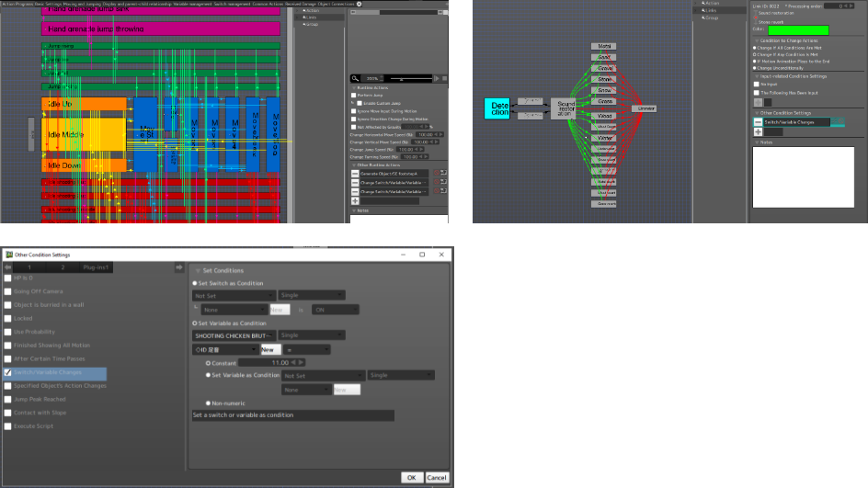The width and height of the screenshot is (868, 488).
Task: Add a new Other Condition with plus icon
Action: pos(758,131)
